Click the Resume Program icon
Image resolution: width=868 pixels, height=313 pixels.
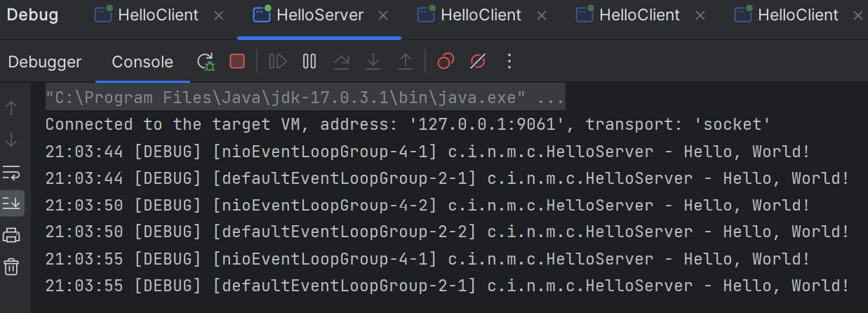coord(278,62)
